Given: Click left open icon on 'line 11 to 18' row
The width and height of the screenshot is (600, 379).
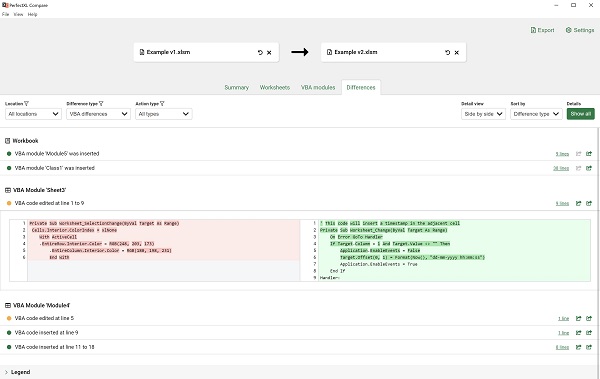Looking at the screenshot, I should point(579,347).
